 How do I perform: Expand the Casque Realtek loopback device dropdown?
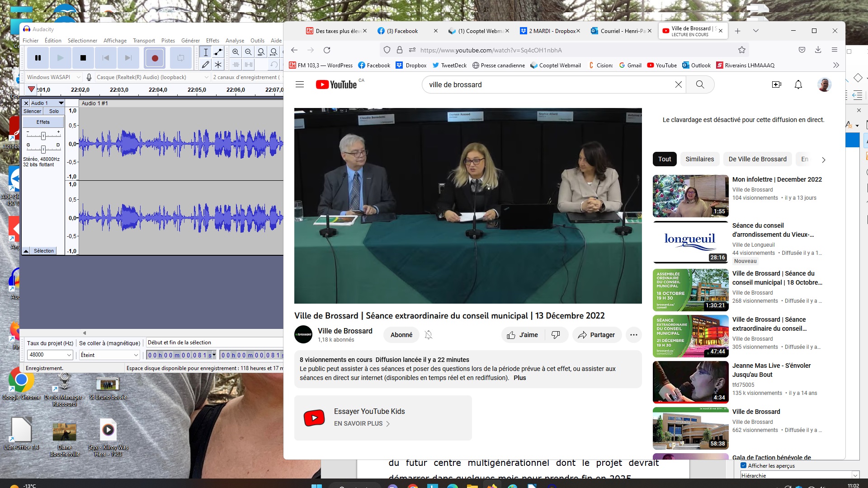206,77
